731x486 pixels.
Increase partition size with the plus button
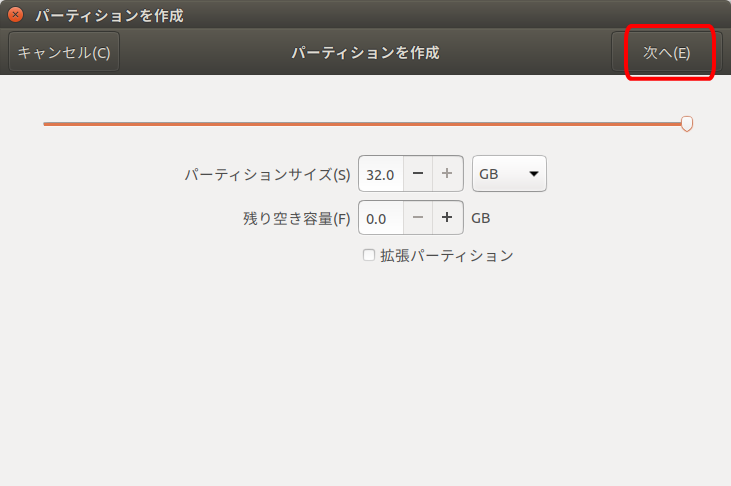(447, 174)
